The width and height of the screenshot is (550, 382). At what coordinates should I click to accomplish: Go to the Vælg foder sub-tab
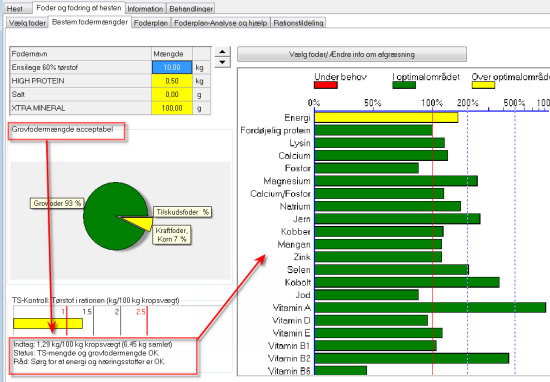(27, 23)
